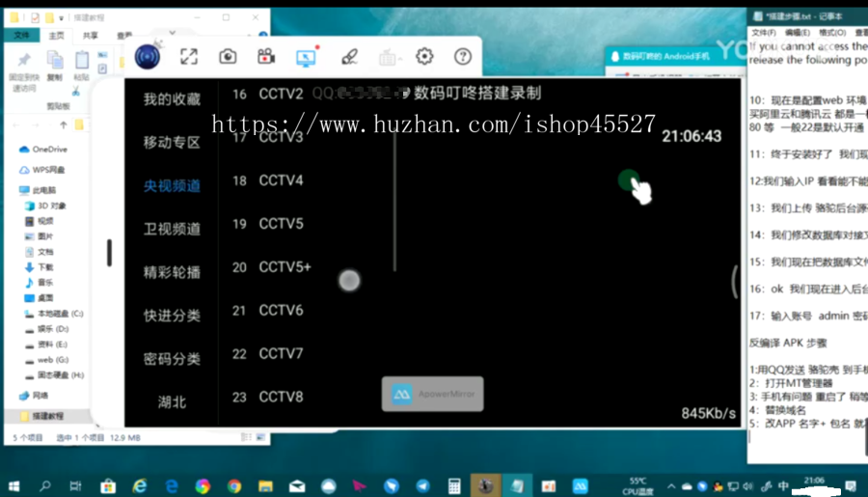Select 我的收藏 category
Viewport: 868px width, 497px height.
(x=172, y=99)
